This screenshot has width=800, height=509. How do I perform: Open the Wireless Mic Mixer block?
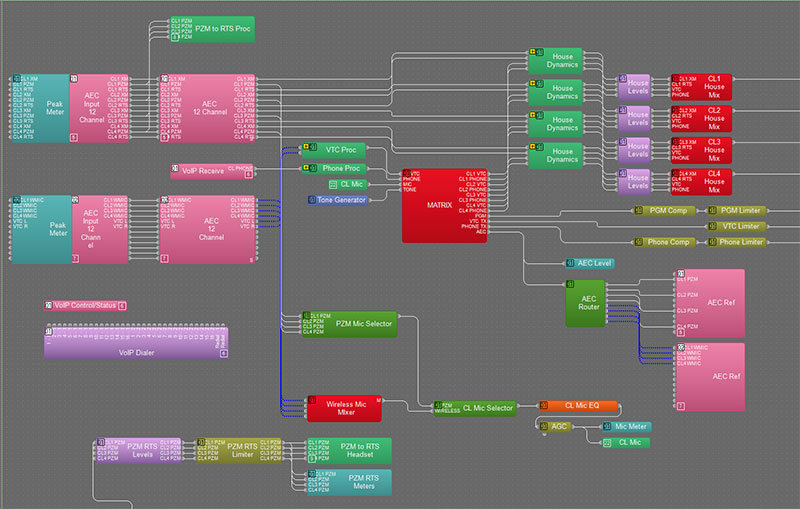tap(343, 408)
